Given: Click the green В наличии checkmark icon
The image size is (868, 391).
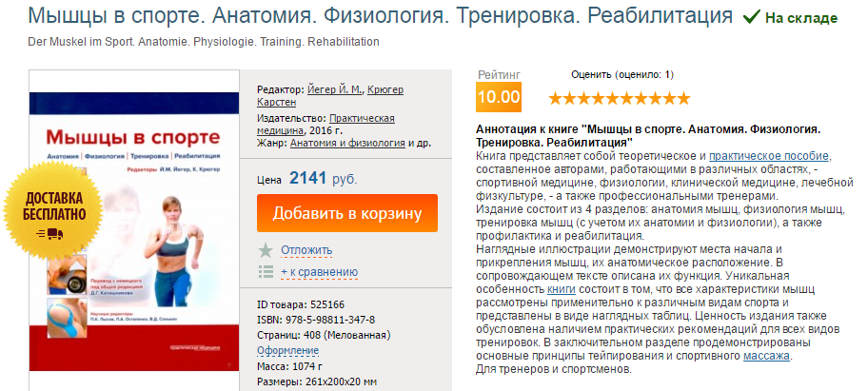Looking at the screenshot, I should pyautogui.click(x=751, y=17).
